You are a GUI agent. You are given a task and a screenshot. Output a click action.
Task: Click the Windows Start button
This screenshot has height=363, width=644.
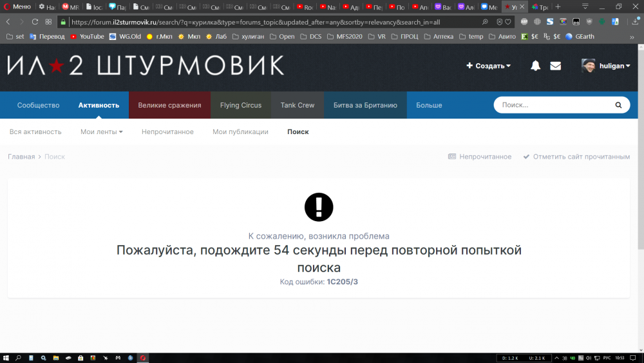pos(6,357)
